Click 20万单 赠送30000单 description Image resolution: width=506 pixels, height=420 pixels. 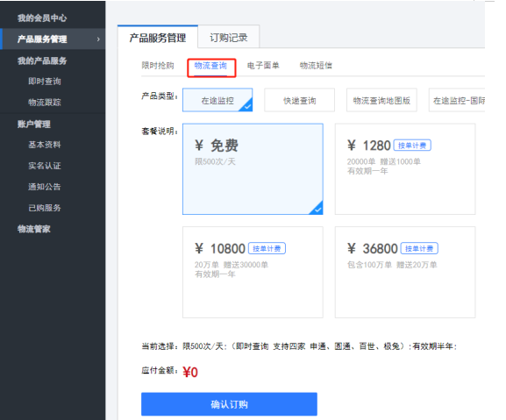[231, 265]
